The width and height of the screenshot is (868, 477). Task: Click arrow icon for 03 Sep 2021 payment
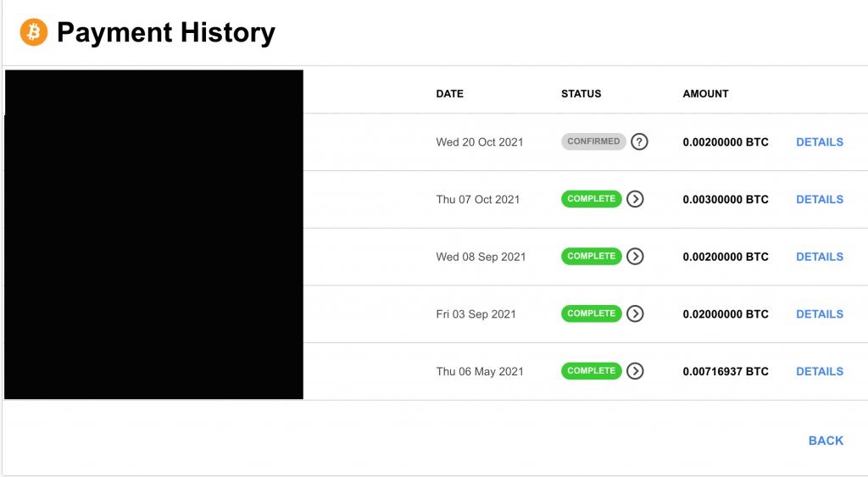coord(636,313)
